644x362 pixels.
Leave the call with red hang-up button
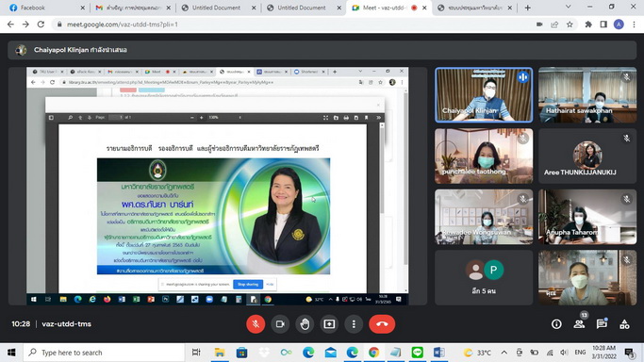(x=382, y=324)
